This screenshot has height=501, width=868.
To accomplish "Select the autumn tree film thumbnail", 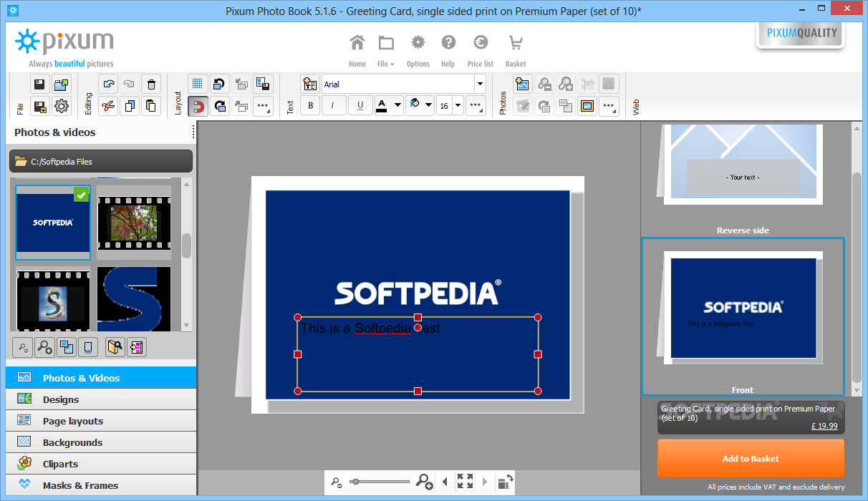I will click(x=134, y=222).
